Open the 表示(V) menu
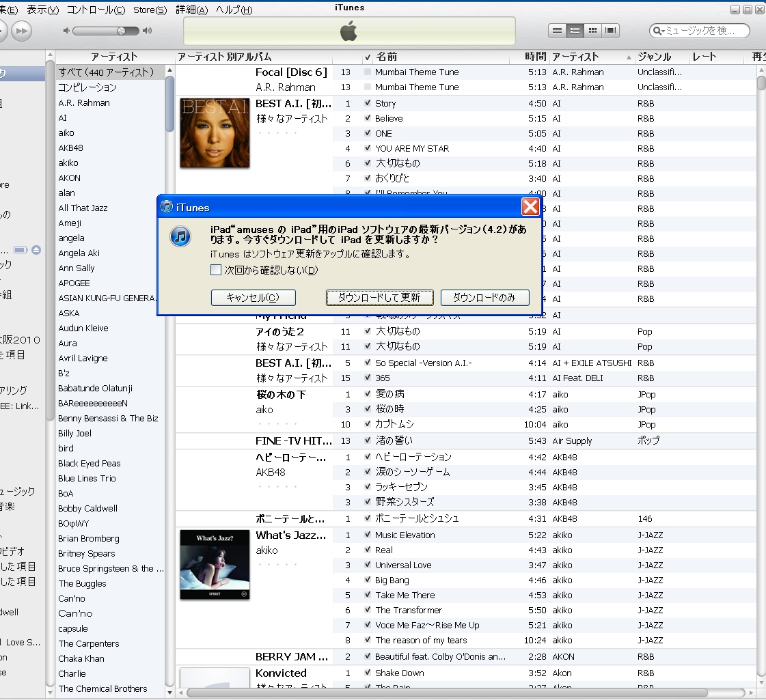The height and width of the screenshot is (700, 766). point(42,10)
